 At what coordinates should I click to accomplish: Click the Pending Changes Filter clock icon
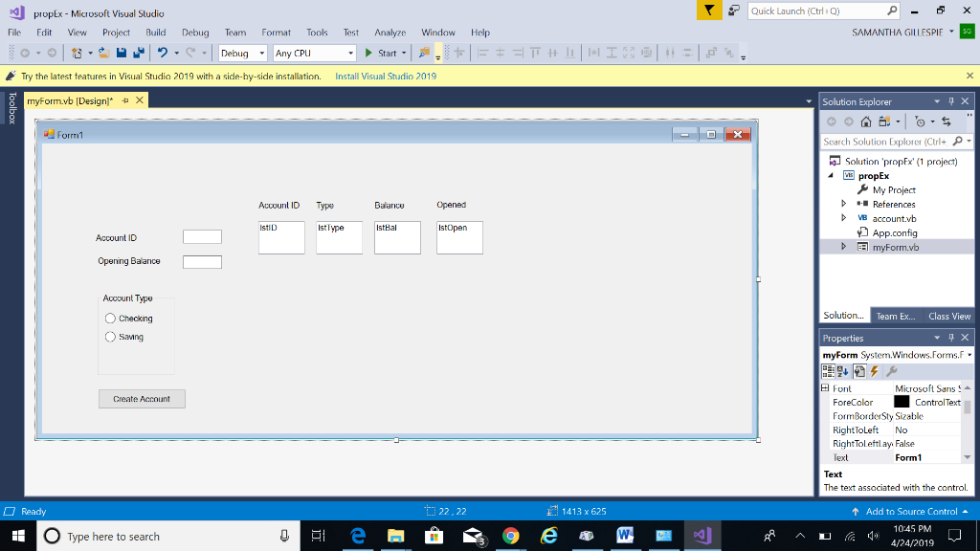point(920,121)
